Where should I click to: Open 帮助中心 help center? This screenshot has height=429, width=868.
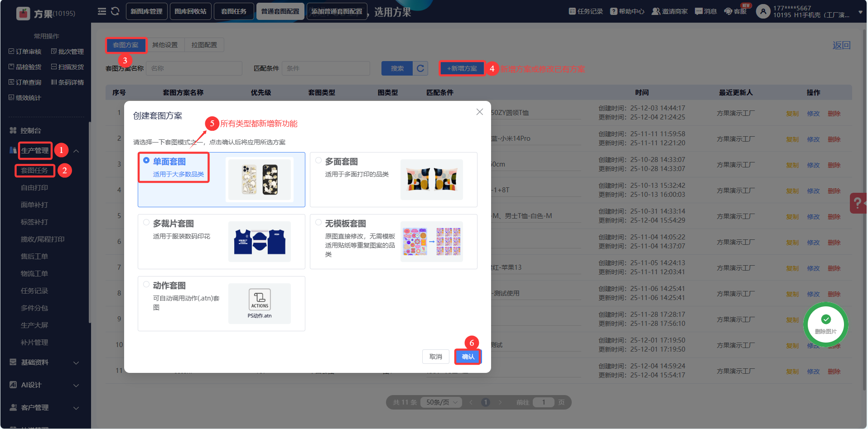[627, 11]
